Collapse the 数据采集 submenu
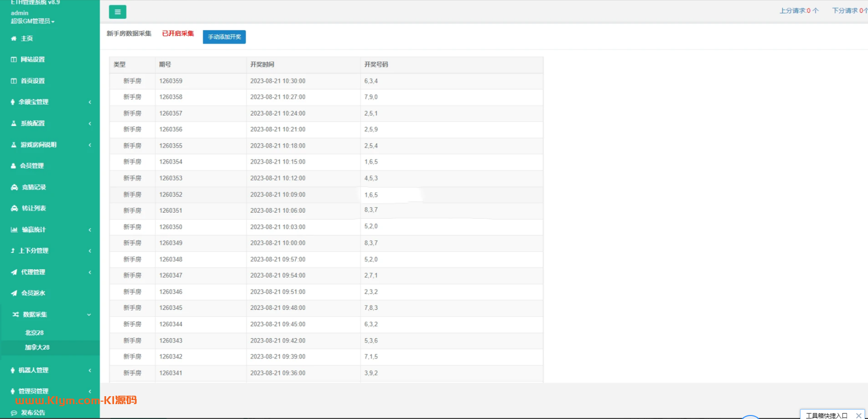 coord(89,314)
